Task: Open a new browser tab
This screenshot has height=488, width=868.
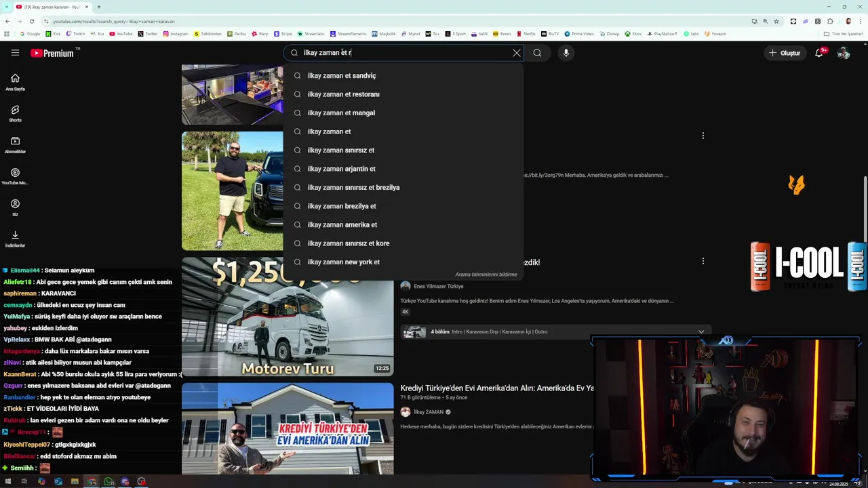Action: pos(99,7)
